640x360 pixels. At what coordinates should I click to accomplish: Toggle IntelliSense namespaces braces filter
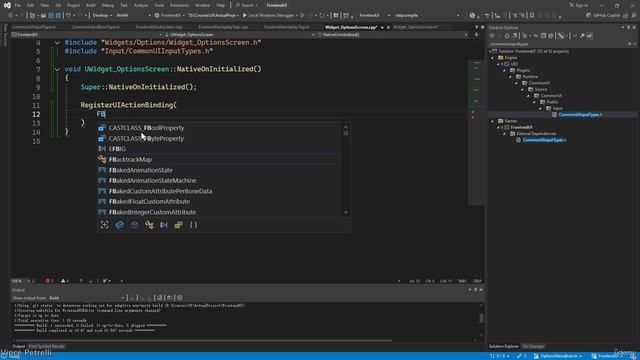[193, 225]
